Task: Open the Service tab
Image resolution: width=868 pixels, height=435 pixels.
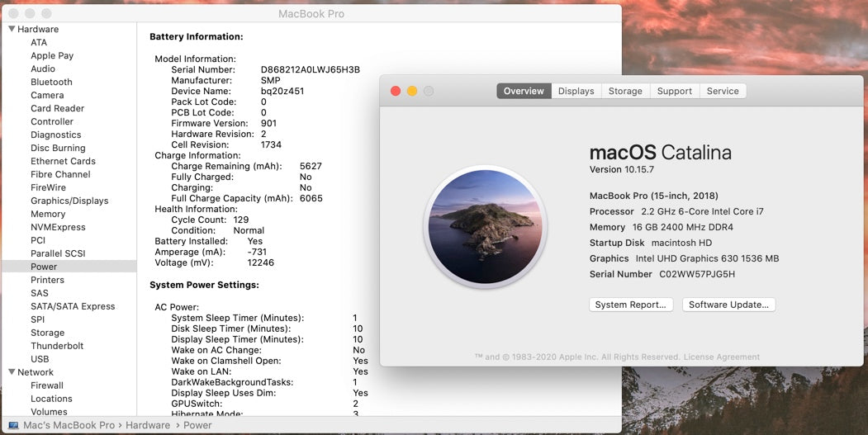Action: pos(723,91)
